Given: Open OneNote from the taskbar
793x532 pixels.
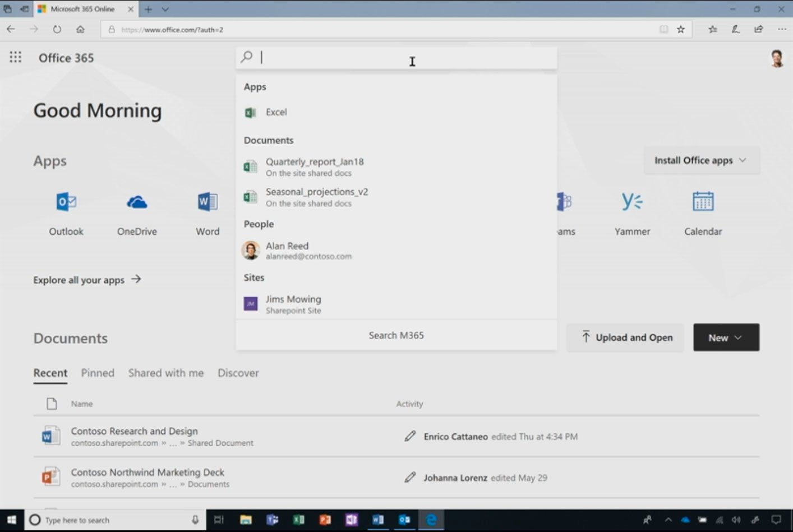Looking at the screenshot, I should coord(351,520).
